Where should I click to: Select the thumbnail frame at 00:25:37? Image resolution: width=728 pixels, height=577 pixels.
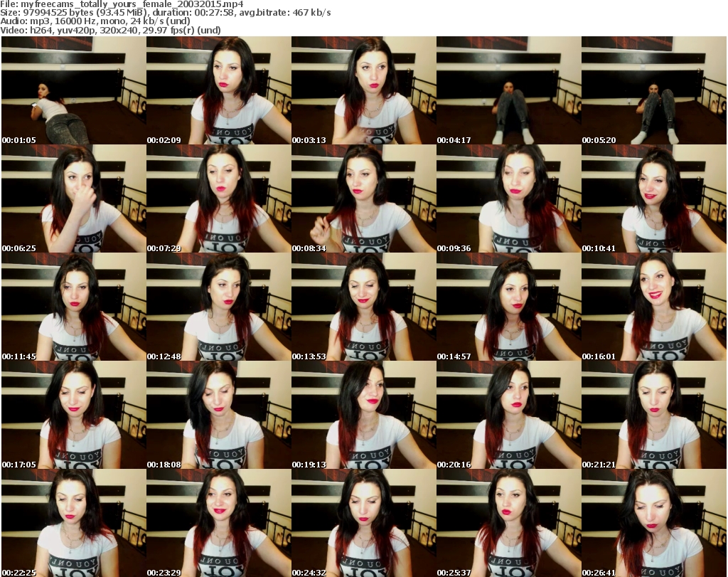(508, 523)
